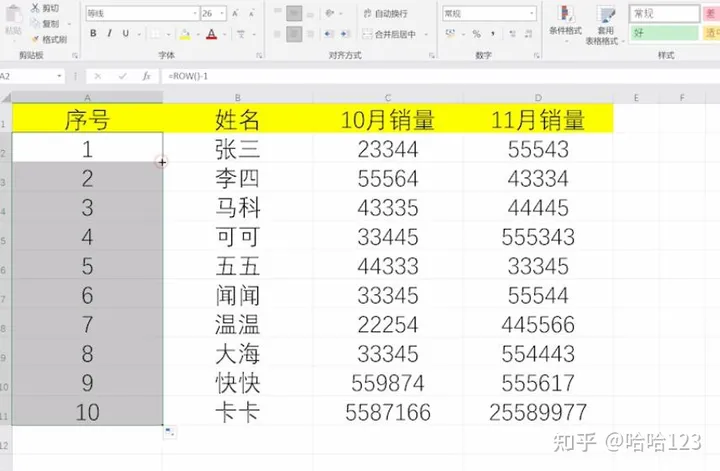This screenshot has height=471, width=720.
Task: Click the percent style icon
Action: (x=476, y=33)
